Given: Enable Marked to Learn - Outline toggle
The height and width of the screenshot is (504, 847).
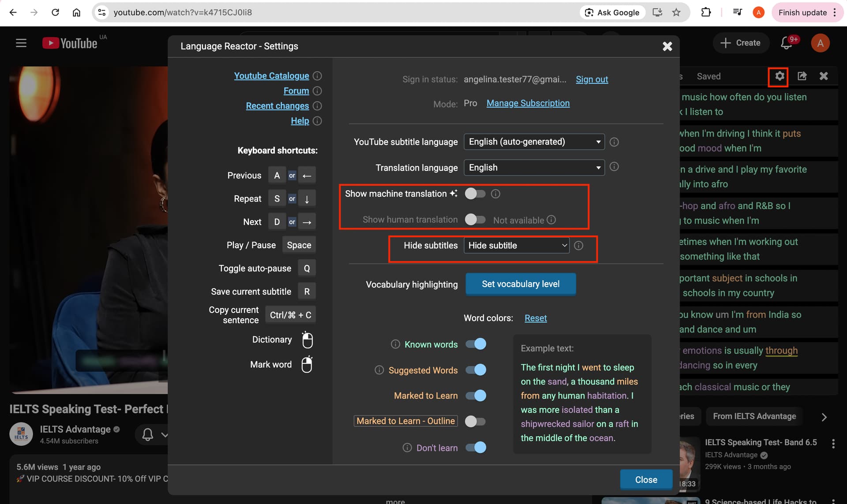Looking at the screenshot, I should [475, 421].
